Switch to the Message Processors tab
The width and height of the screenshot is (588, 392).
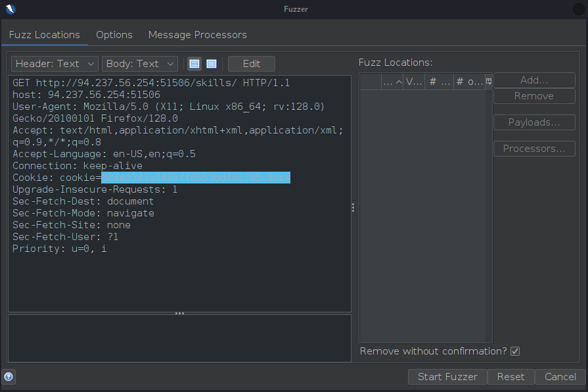(197, 35)
